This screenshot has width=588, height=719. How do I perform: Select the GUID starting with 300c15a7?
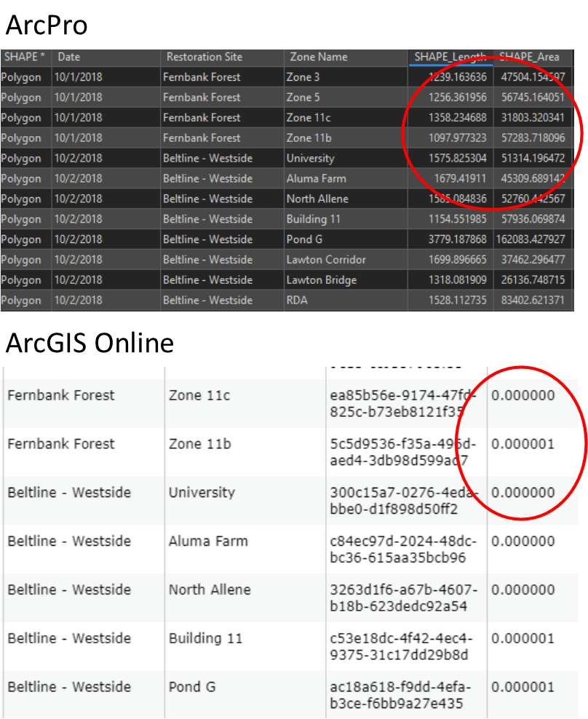point(404,501)
